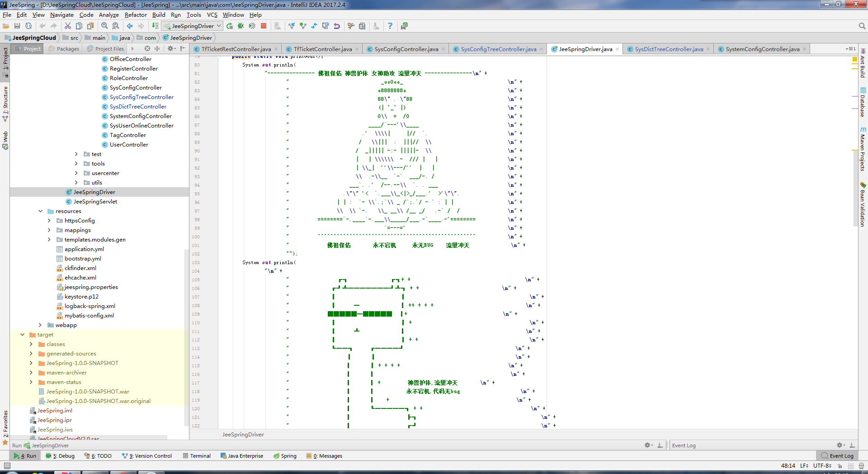Image resolution: width=868 pixels, height=474 pixels.
Task: Click the Debug bug icon in toolbar
Action: 241,26
